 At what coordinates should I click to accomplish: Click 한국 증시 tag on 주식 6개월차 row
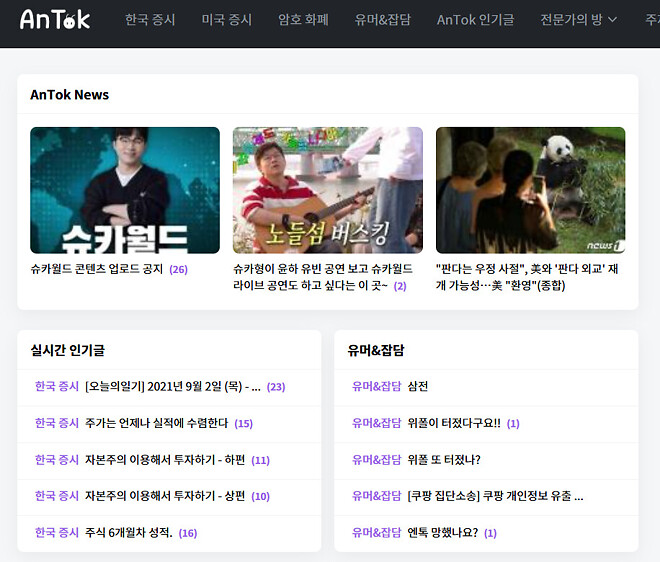click(x=57, y=533)
